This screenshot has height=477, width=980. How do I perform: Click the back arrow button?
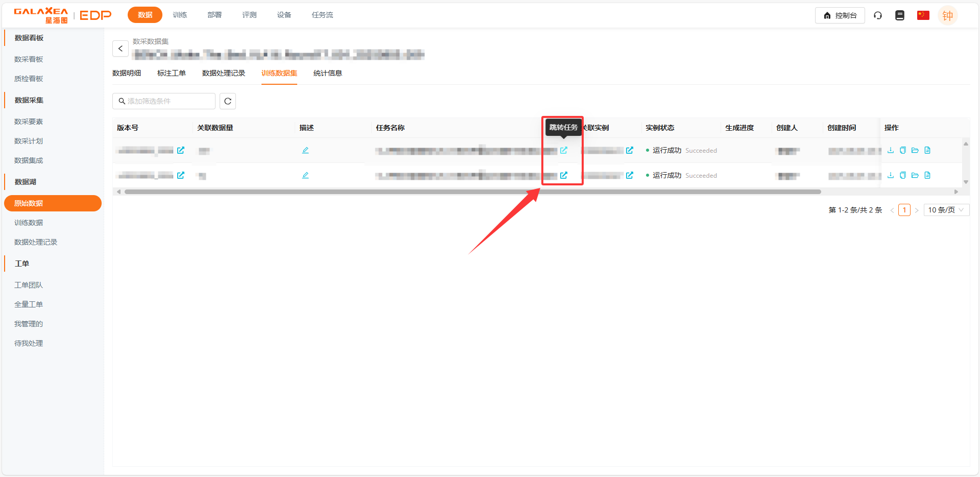pyautogui.click(x=121, y=49)
